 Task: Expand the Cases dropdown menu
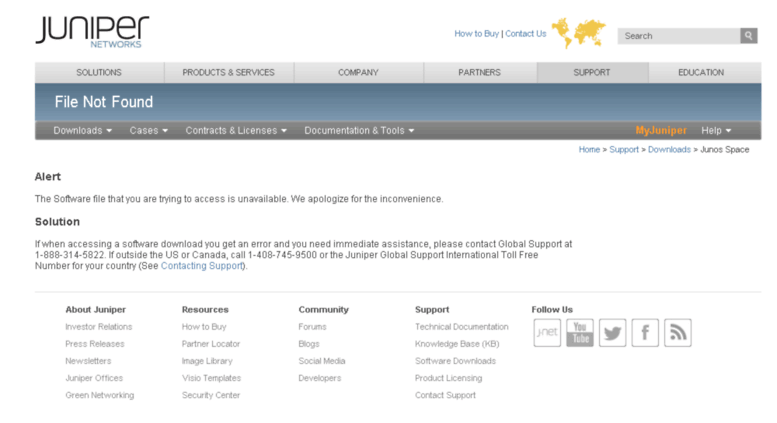[x=149, y=130]
